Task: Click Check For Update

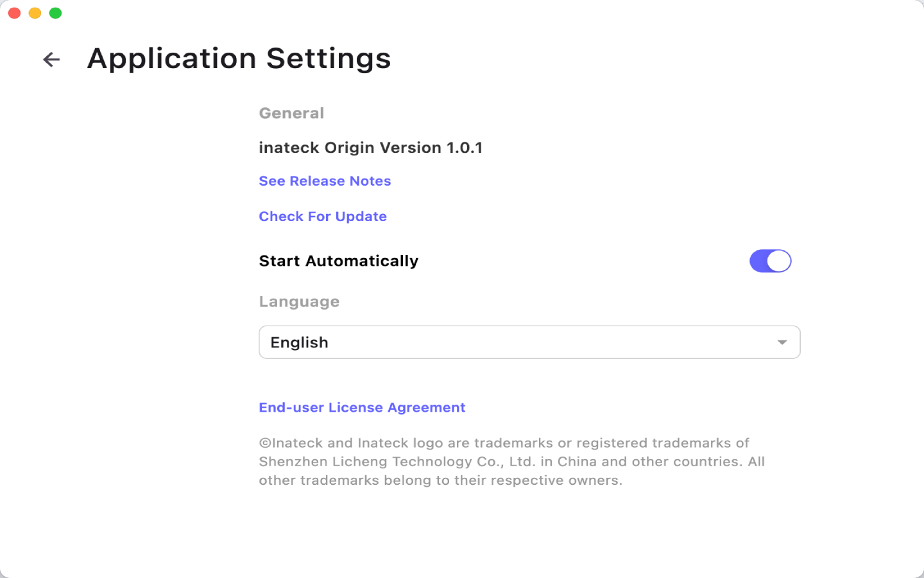Action: point(323,216)
